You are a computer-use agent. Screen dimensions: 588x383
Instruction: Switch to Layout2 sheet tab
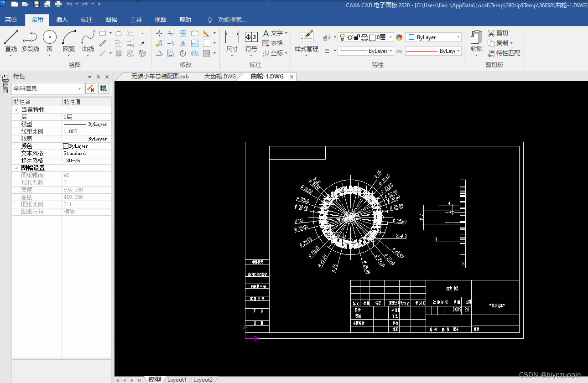(203, 379)
